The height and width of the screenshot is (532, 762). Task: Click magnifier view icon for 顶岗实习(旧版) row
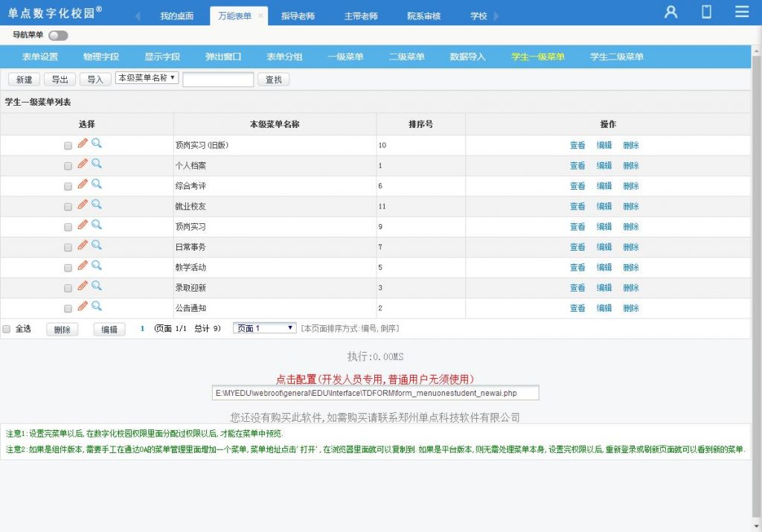(97, 144)
